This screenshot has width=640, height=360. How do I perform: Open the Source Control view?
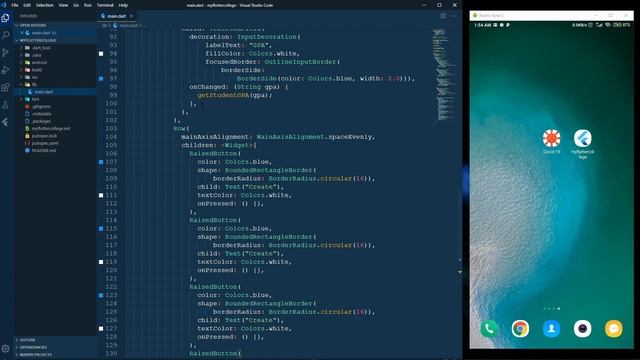(x=6, y=53)
